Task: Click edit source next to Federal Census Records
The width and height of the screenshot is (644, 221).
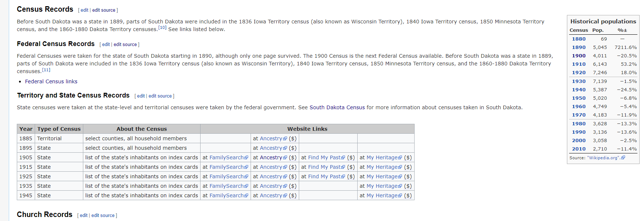Action: [x=125, y=45]
